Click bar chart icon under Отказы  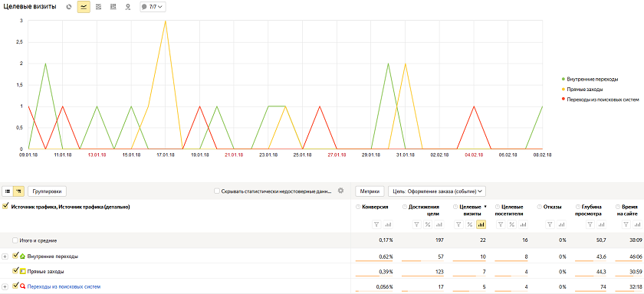point(562,224)
